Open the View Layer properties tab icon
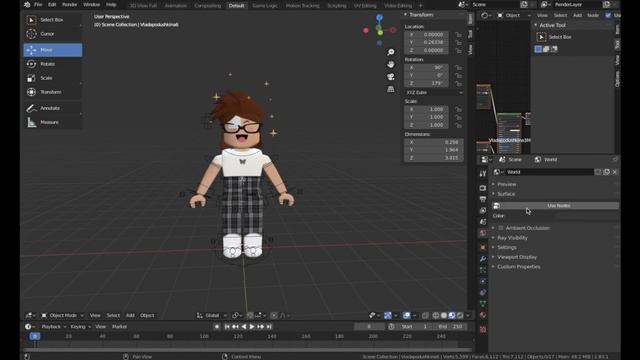Screen dimensions: 640x360 pos(483,211)
